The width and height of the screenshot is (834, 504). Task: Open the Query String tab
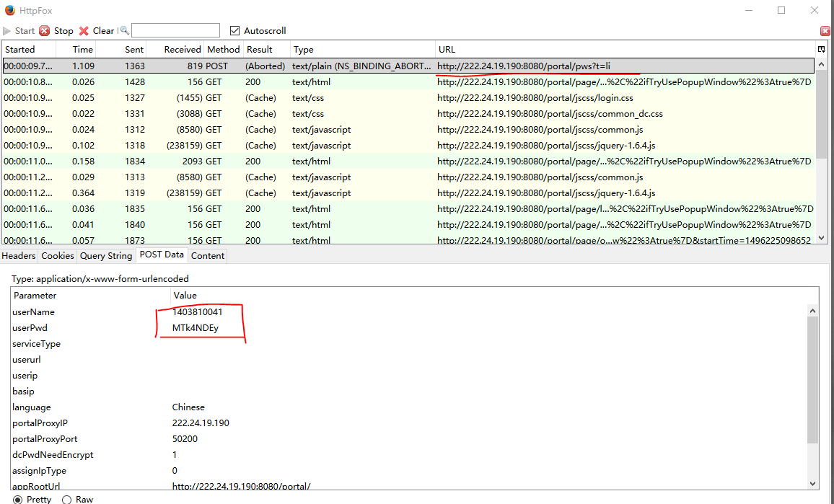(106, 256)
